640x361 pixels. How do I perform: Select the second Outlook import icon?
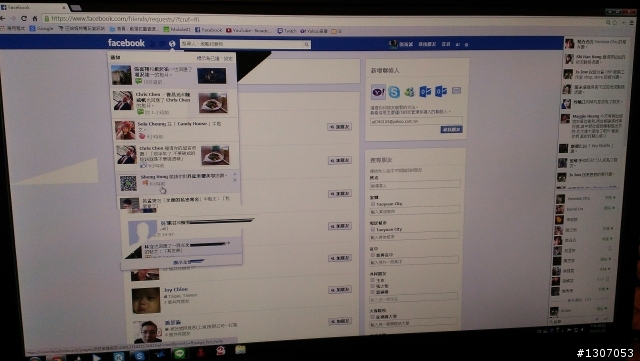point(441,91)
